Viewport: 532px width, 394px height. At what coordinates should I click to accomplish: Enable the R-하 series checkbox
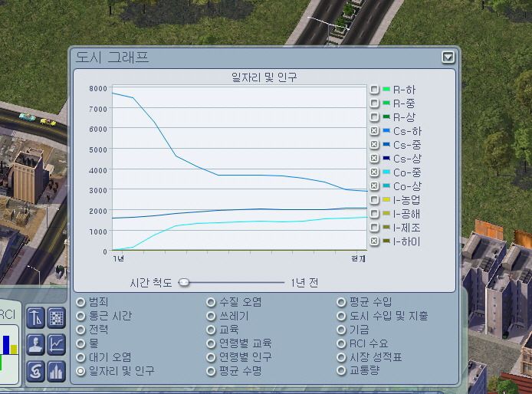pyautogui.click(x=374, y=89)
